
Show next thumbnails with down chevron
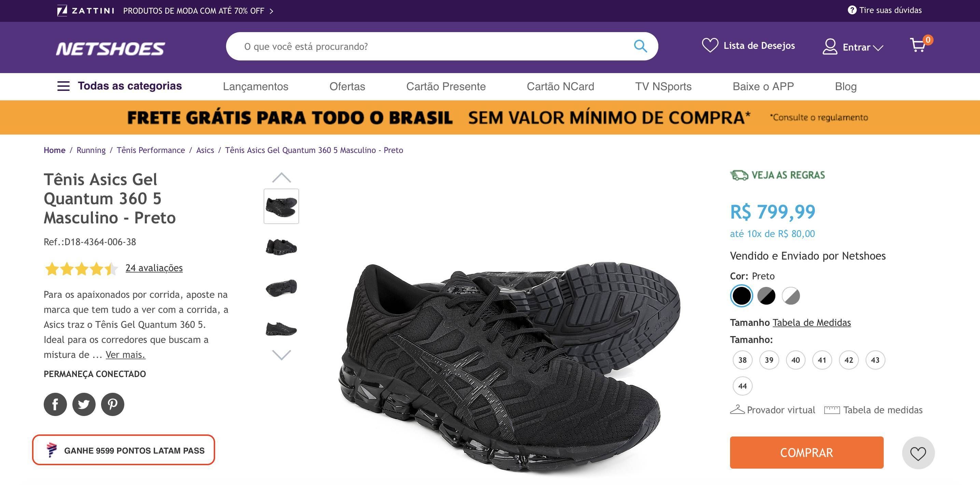tap(281, 355)
